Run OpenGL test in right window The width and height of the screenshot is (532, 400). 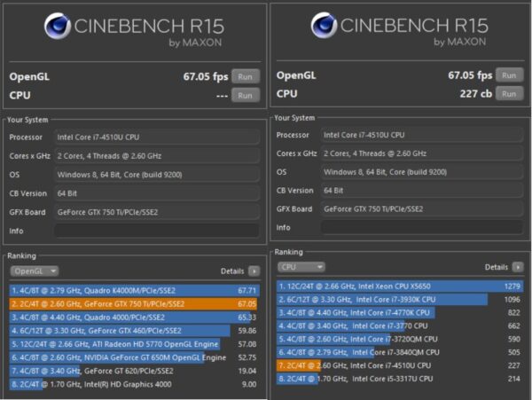click(509, 75)
